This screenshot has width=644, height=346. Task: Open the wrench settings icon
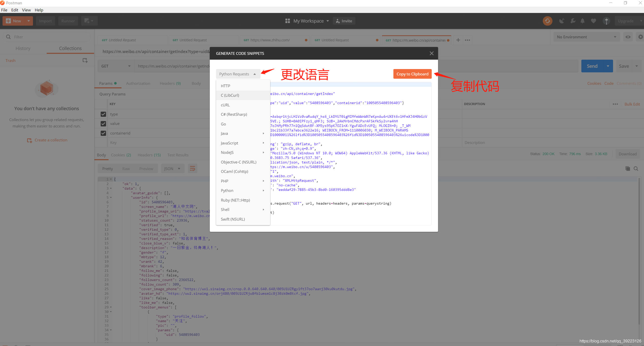(x=573, y=21)
